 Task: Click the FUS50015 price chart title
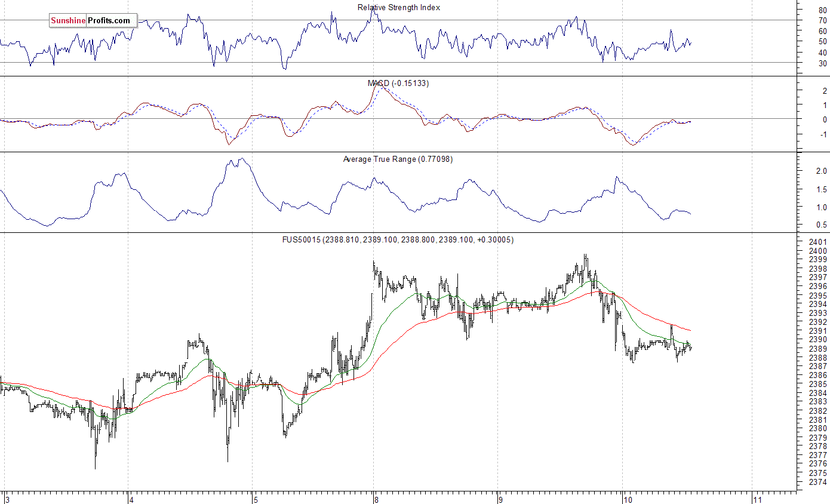coord(398,240)
